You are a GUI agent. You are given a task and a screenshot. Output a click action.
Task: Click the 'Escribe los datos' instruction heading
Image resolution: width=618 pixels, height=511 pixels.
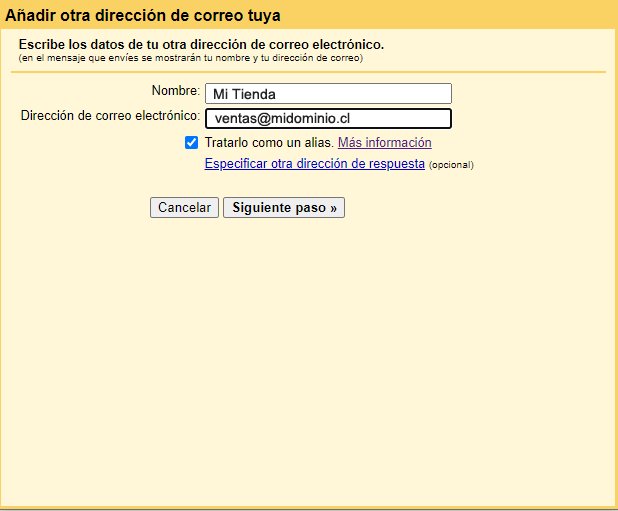click(200, 45)
